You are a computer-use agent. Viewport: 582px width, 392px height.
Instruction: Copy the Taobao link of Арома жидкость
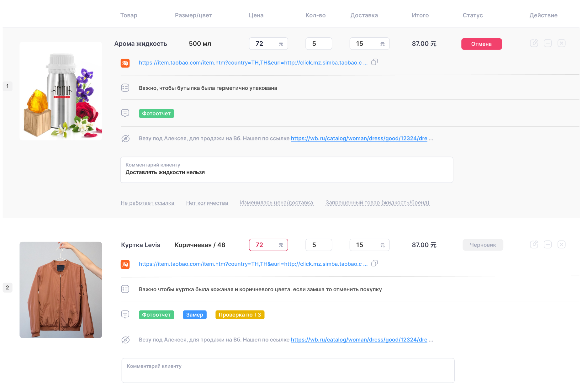click(374, 62)
